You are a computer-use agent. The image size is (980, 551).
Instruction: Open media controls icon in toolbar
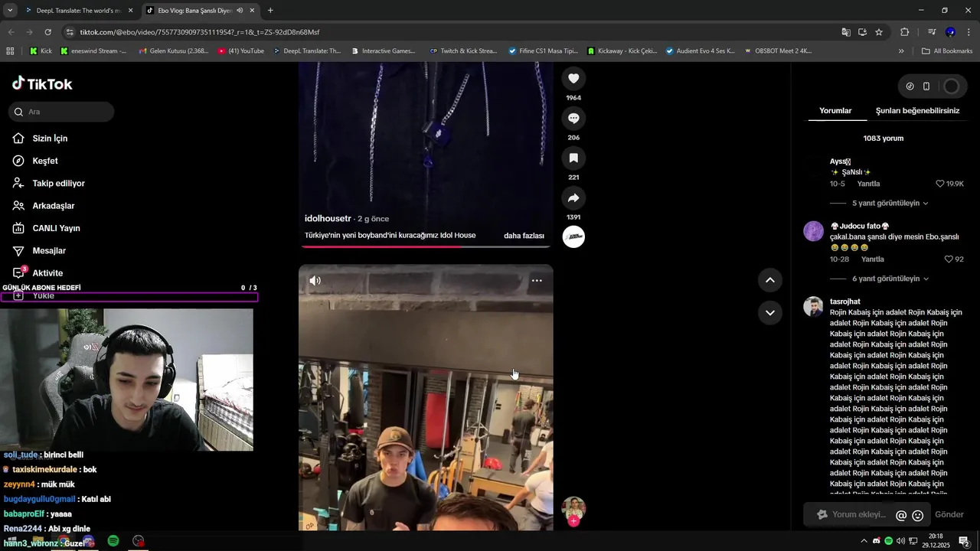pyautogui.click(x=932, y=32)
